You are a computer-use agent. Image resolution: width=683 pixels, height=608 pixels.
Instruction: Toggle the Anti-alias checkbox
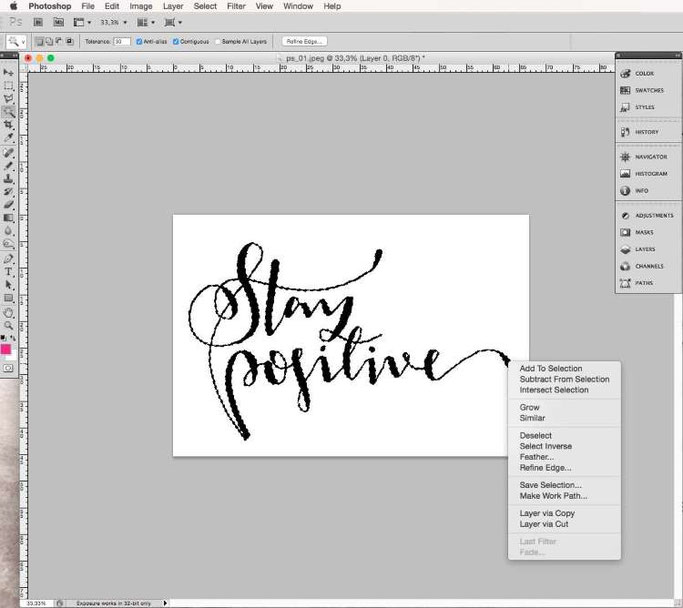point(139,42)
